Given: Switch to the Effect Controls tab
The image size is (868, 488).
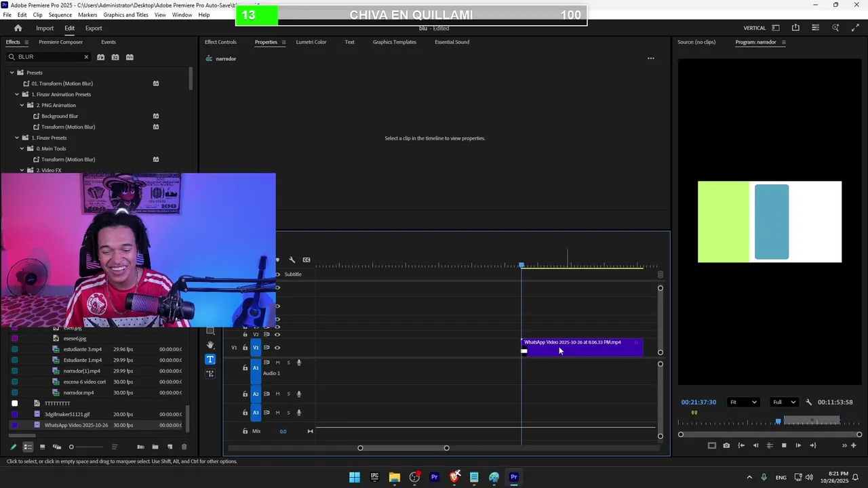Looking at the screenshot, I should tap(220, 42).
